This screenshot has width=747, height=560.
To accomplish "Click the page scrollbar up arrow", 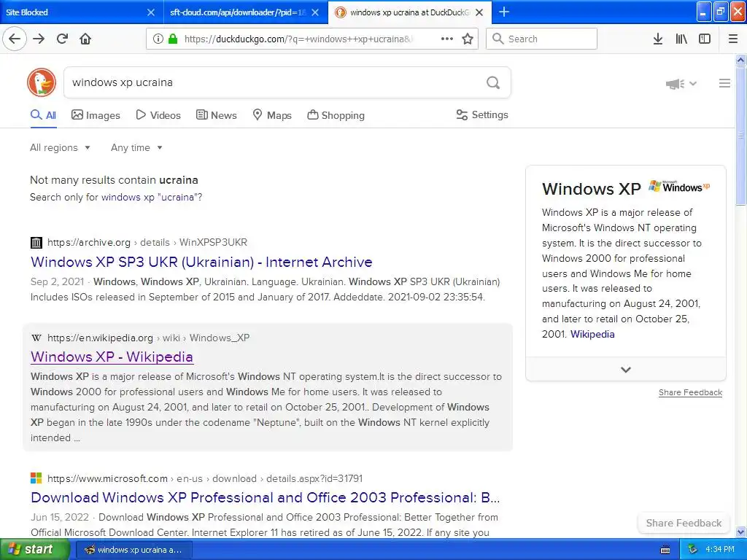I will (x=741, y=60).
